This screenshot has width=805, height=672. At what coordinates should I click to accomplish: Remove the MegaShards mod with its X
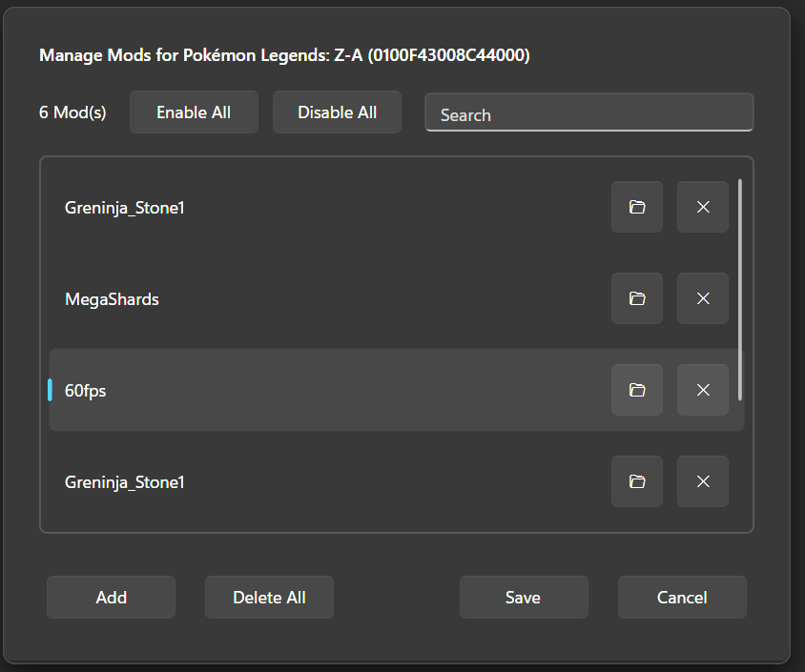coord(703,298)
